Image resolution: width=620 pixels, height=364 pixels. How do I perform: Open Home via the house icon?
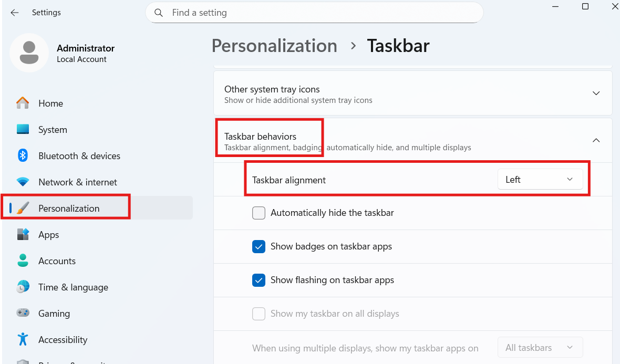[23, 103]
